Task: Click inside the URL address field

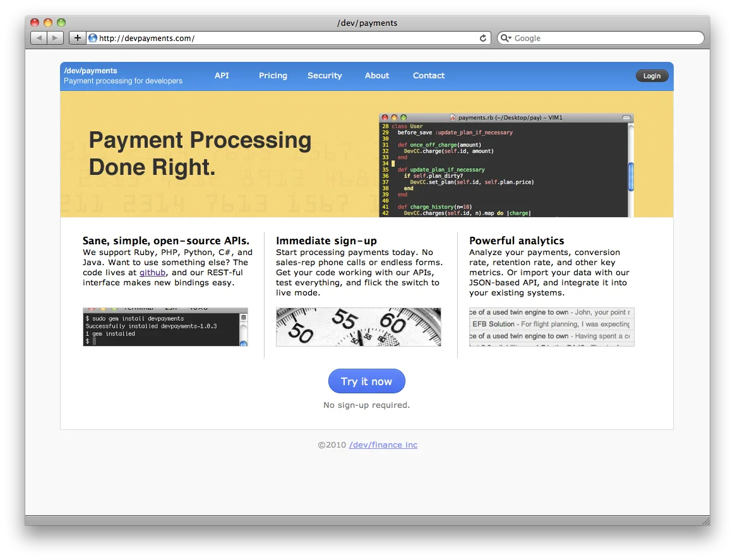Action: [x=253, y=38]
